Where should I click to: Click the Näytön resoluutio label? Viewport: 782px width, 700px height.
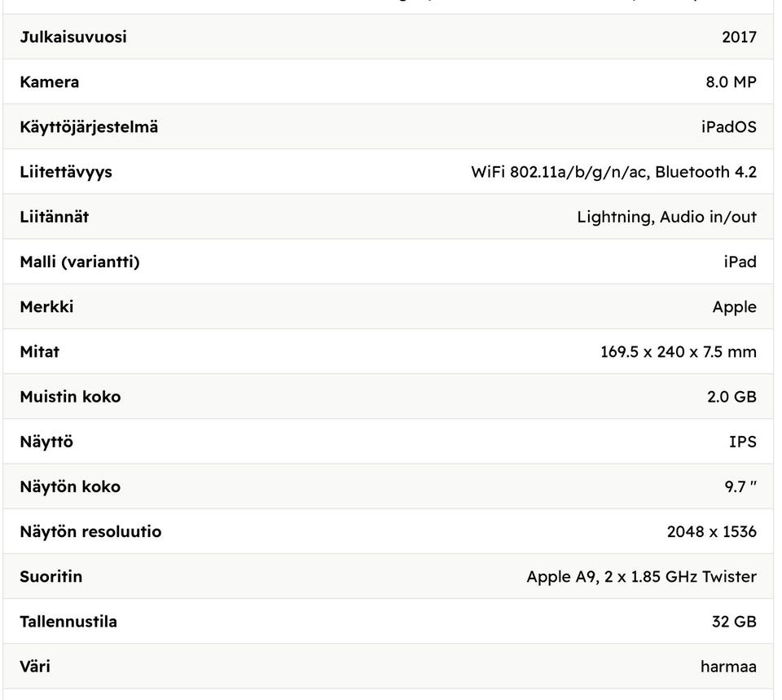click(90, 531)
